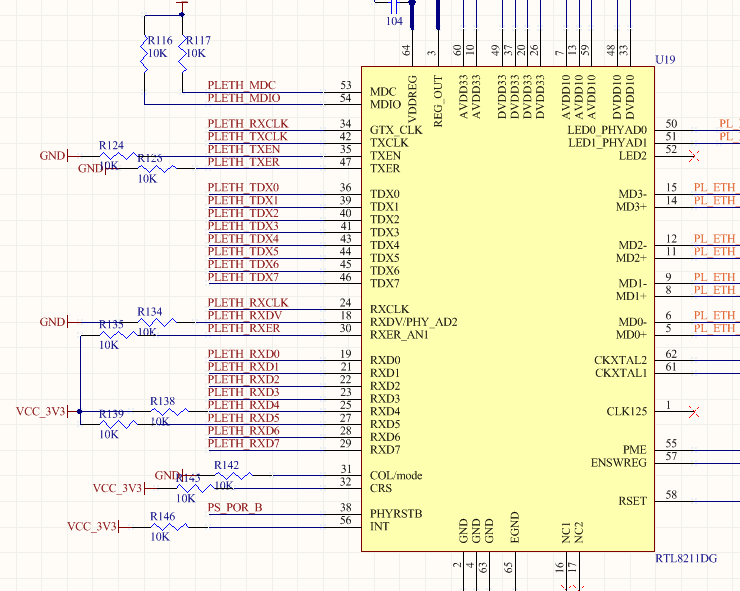Click resistor R142 on COL/mode line

pyautogui.click(x=233, y=475)
